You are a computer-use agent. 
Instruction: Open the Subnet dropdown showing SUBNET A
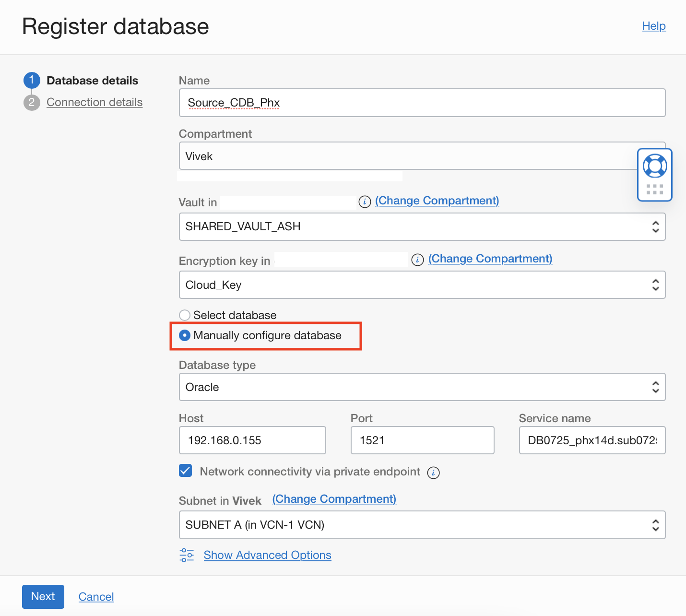pos(422,525)
